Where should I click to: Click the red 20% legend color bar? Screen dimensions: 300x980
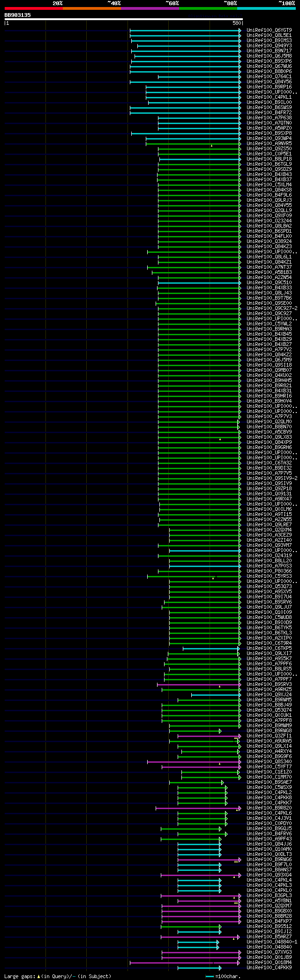pyautogui.click(x=34, y=8)
